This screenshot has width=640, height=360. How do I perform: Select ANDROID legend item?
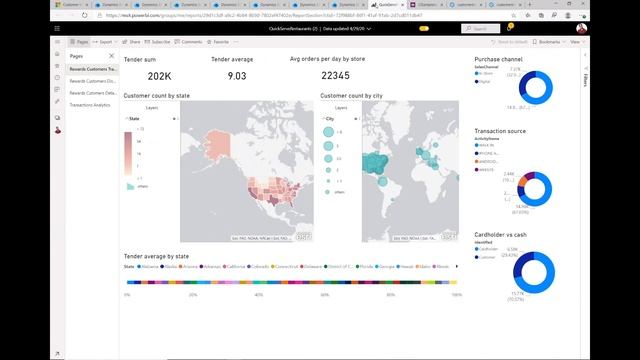tap(486, 162)
